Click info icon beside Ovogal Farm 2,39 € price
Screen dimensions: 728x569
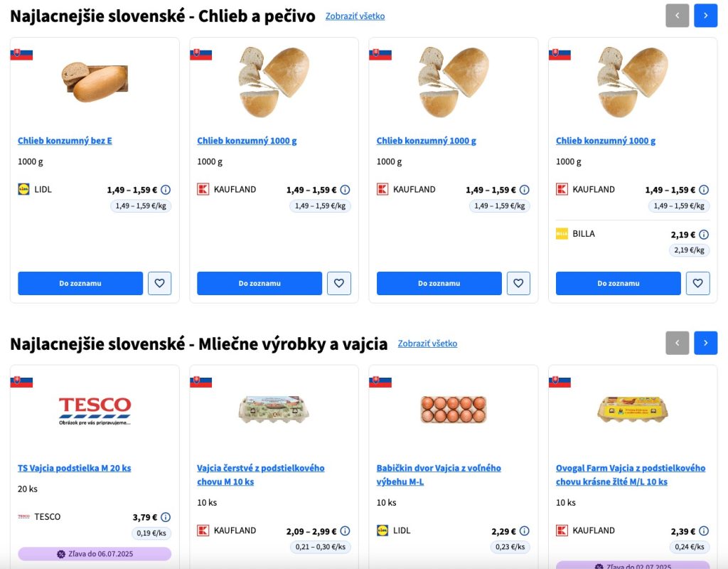pos(704,531)
